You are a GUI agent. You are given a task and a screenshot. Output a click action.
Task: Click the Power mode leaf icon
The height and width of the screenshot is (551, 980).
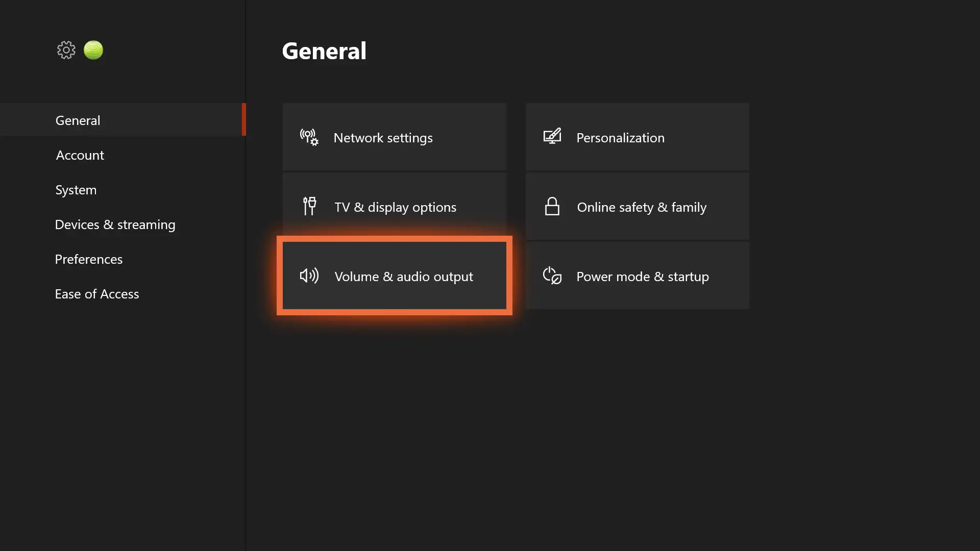(552, 276)
